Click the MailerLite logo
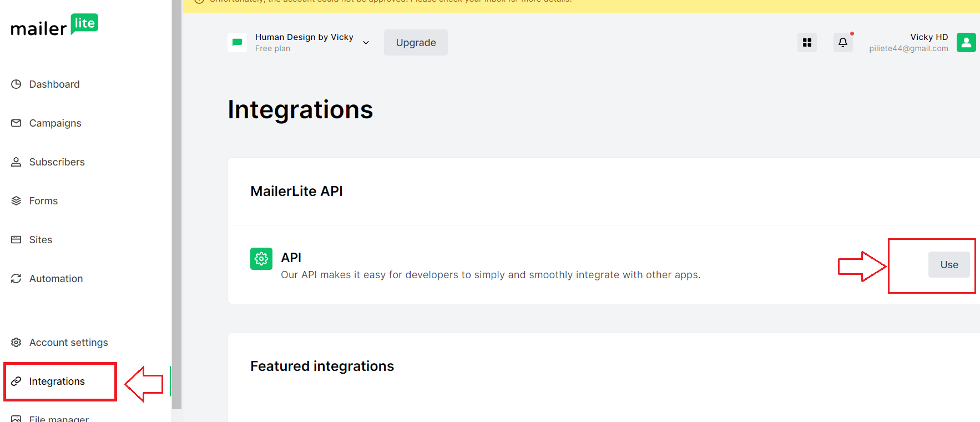Screen dimensions: 980x422 point(54,26)
